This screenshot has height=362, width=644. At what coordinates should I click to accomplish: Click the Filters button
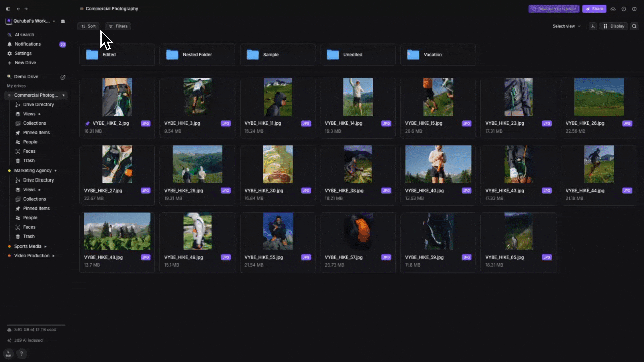(118, 26)
